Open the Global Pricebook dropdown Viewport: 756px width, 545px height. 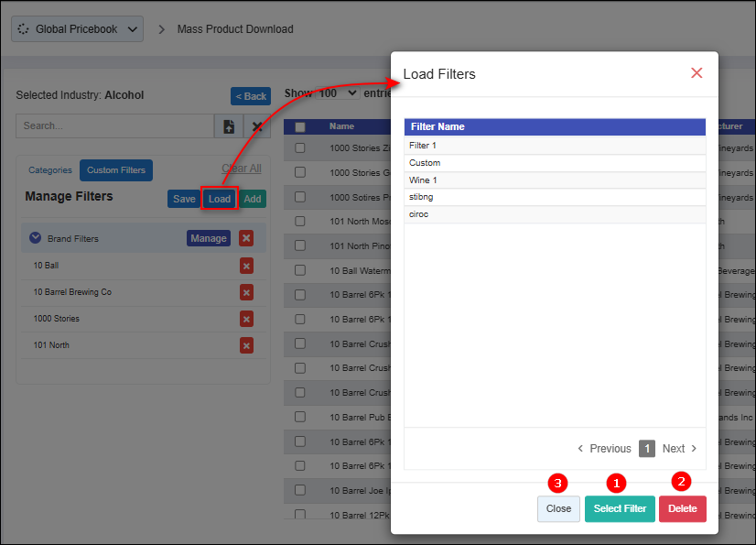point(77,29)
